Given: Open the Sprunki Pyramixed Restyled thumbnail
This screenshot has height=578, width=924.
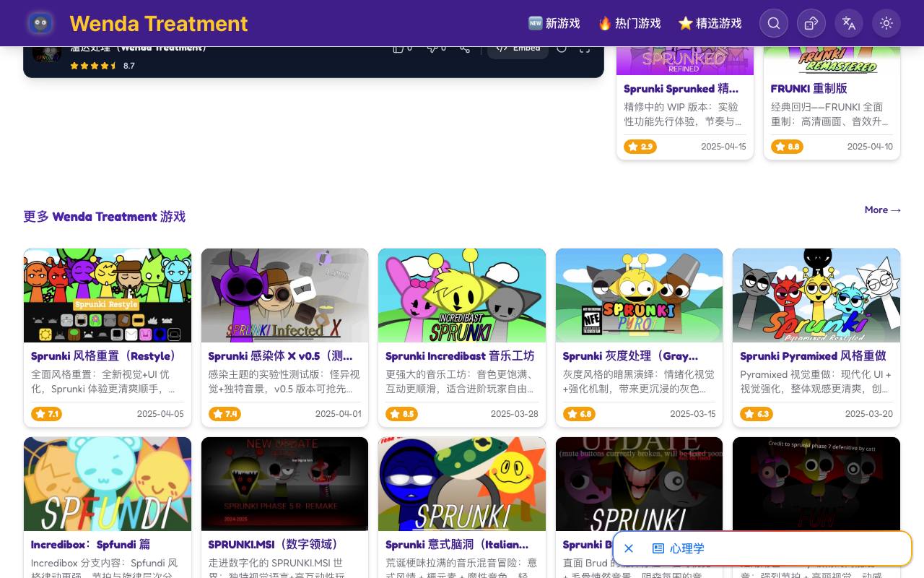Looking at the screenshot, I should coord(816,296).
